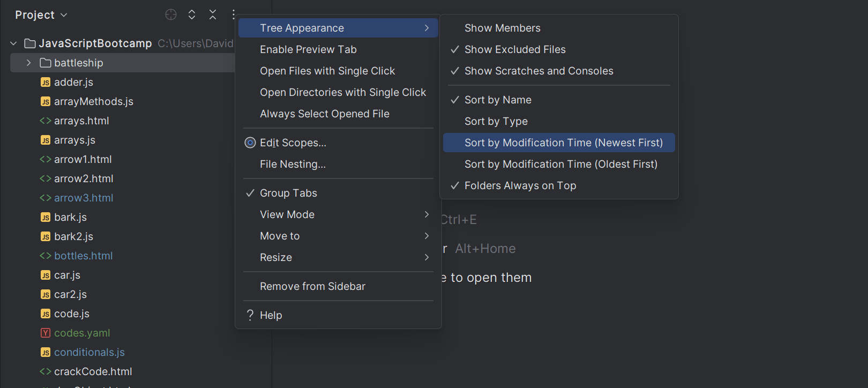This screenshot has height=388, width=868.
Task: Choose Sort by Type option
Action: 496,121
